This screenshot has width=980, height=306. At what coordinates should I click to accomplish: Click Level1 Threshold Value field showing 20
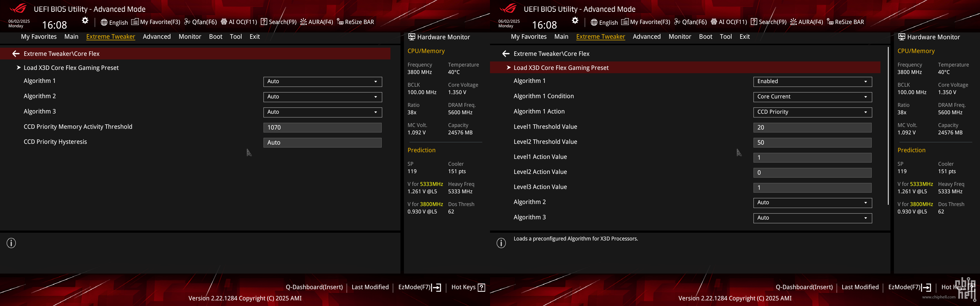point(812,127)
